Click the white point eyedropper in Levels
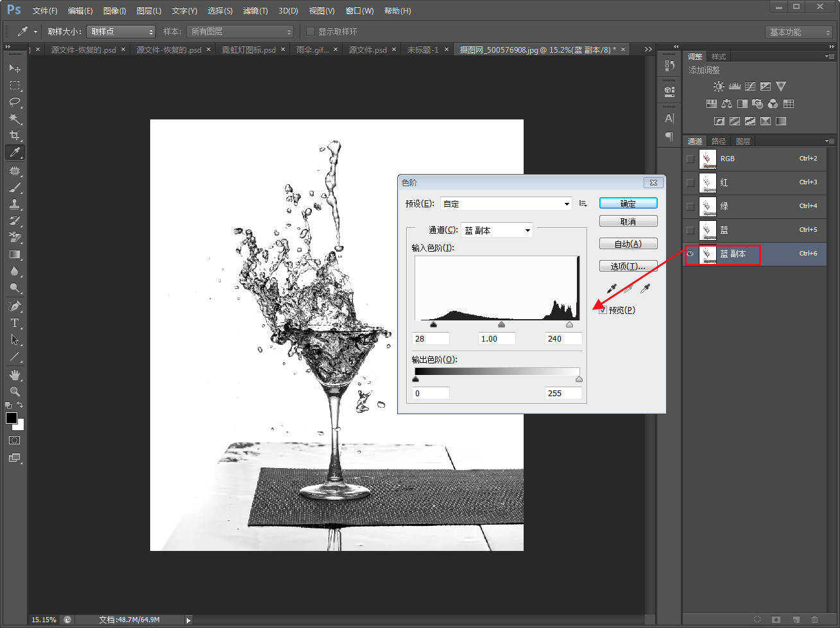 pyautogui.click(x=646, y=289)
